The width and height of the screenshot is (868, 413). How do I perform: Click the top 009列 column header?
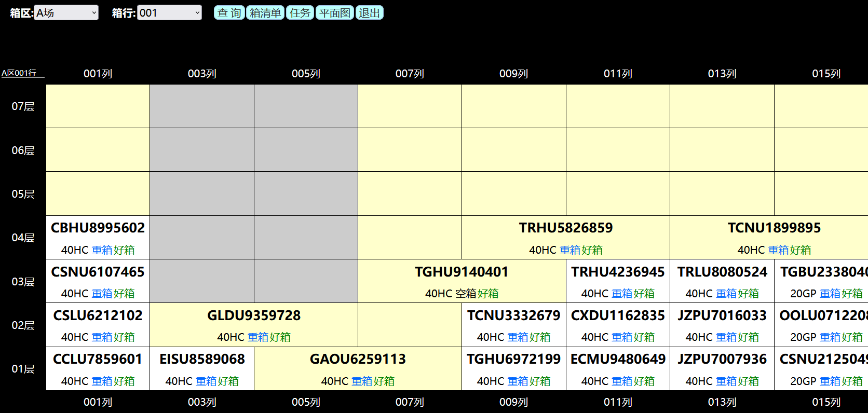[x=514, y=74]
